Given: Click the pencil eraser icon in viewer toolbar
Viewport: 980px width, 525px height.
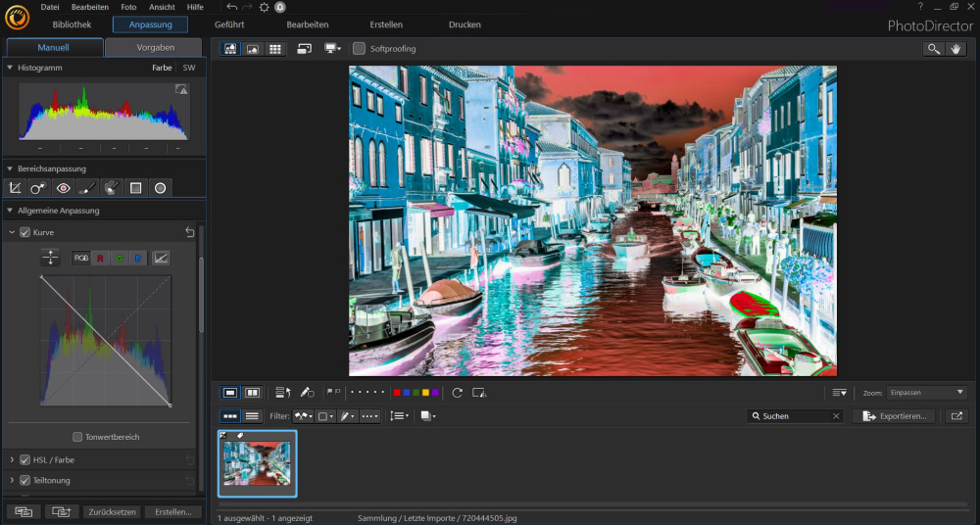Looking at the screenshot, I should pos(307,393).
